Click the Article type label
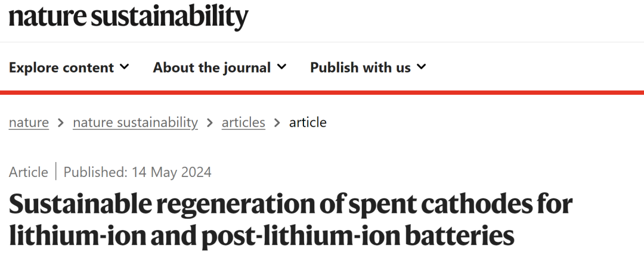644x258 pixels. (x=29, y=172)
